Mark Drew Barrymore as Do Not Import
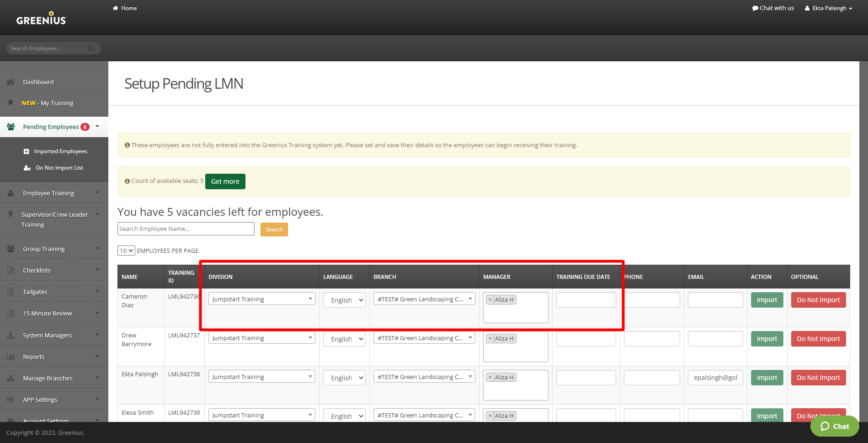This screenshot has height=443, width=868. click(x=818, y=339)
